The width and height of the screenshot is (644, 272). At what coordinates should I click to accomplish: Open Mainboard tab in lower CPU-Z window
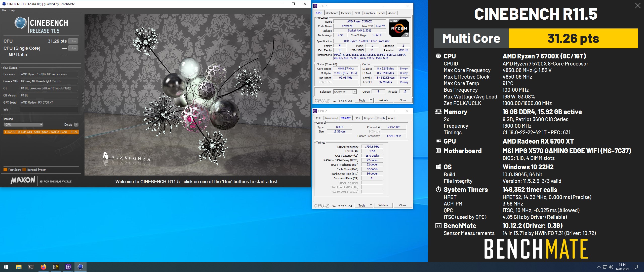332,118
